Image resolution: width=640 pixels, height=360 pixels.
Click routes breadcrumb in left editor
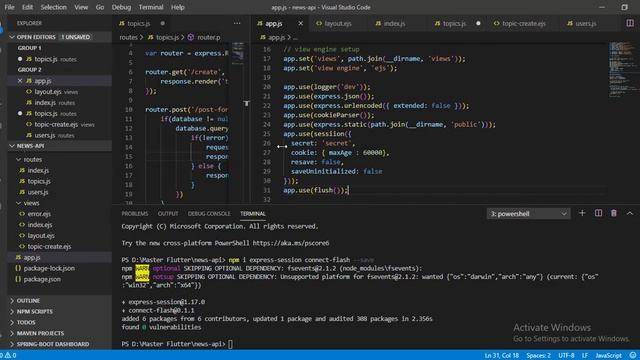click(128, 38)
